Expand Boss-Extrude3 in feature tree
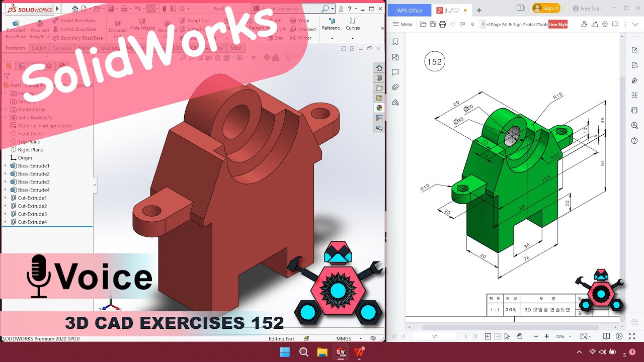 [6, 182]
